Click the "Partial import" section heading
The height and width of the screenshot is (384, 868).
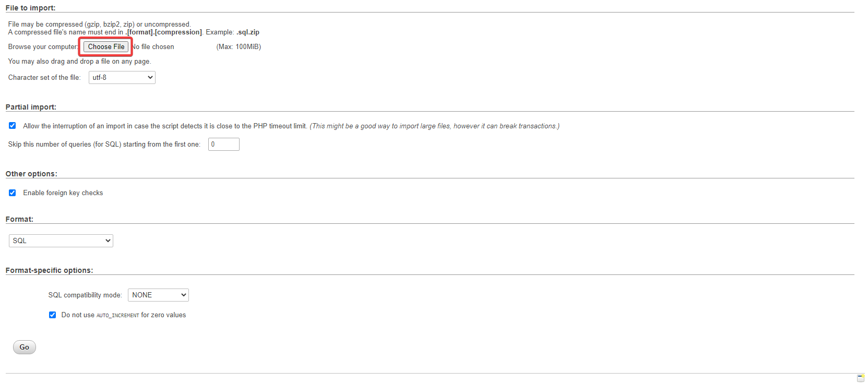point(31,107)
